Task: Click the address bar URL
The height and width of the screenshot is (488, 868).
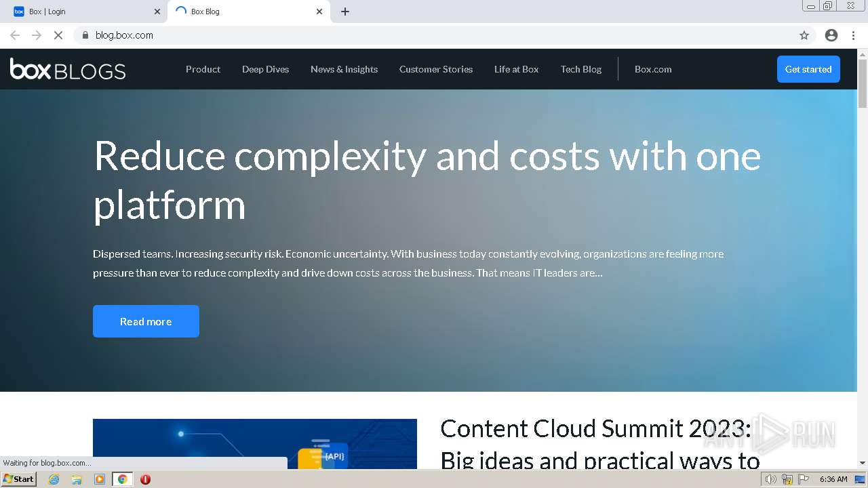Action: pos(124,35)
